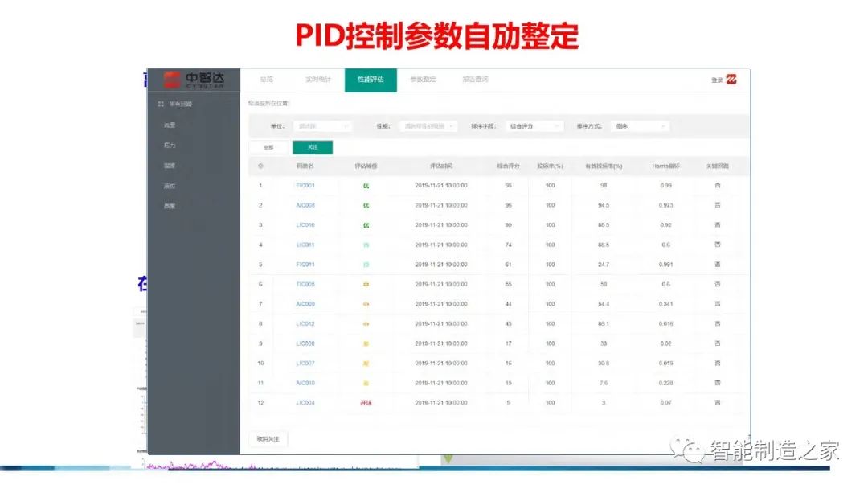Open the sort order dropdown showing 倒序

coord(640,126)
